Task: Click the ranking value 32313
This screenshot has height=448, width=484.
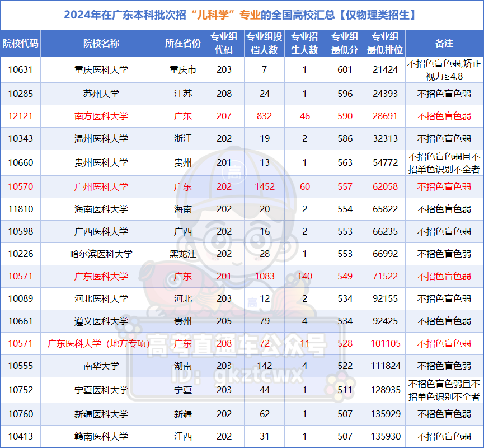Action: (385, 139)
